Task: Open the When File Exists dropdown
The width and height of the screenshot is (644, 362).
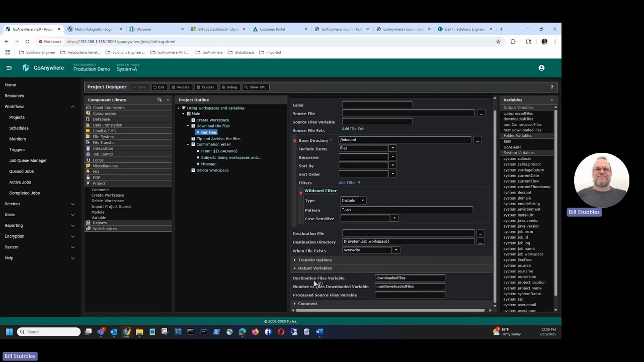Action: tap(396, 250)
